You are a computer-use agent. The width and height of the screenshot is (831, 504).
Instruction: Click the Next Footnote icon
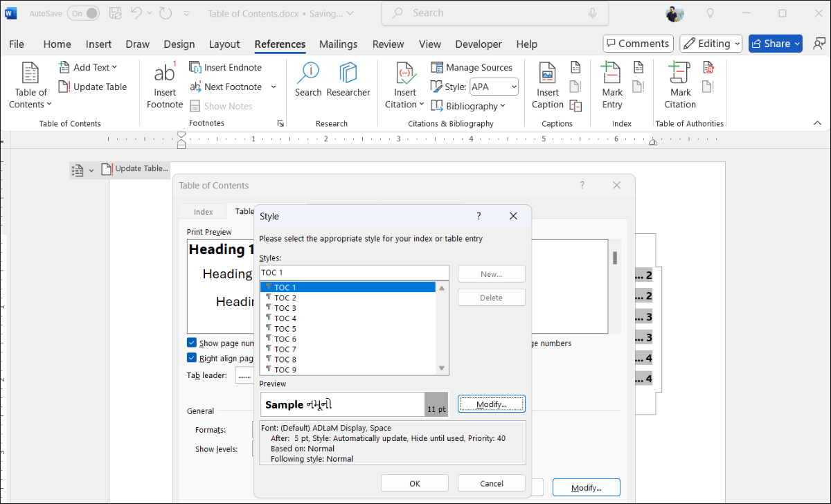coord(195,87)
